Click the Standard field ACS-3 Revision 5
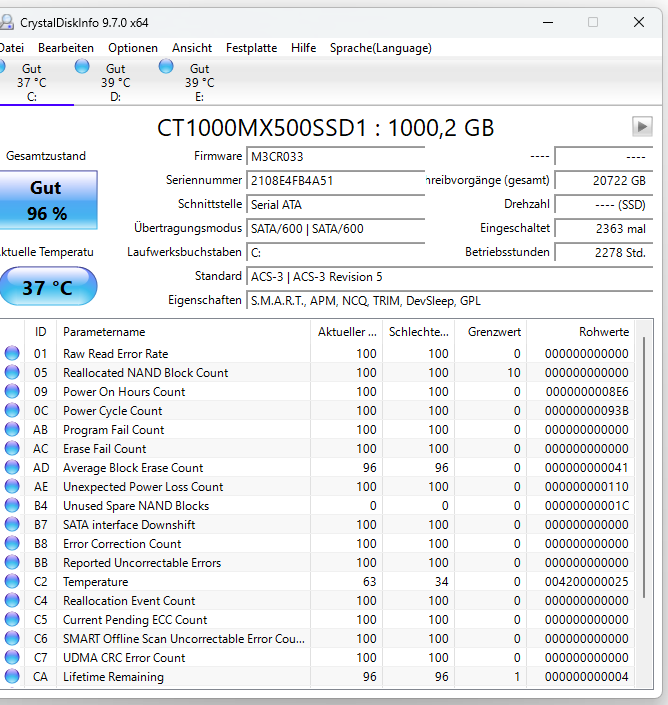Viewport: 668px width, 705px height. click(450, 277)
